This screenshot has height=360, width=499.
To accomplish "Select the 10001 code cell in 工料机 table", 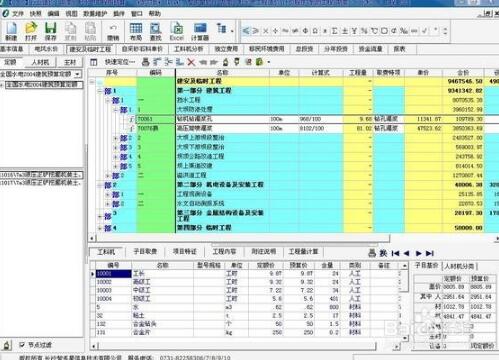I will [x=113, y=274].
